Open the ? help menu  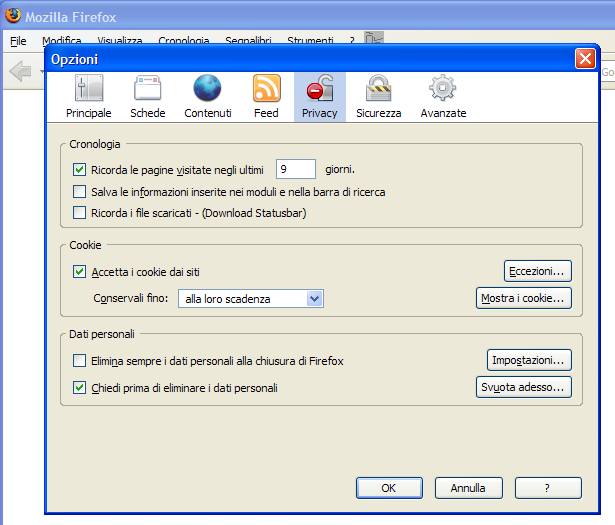pos(352,40)
